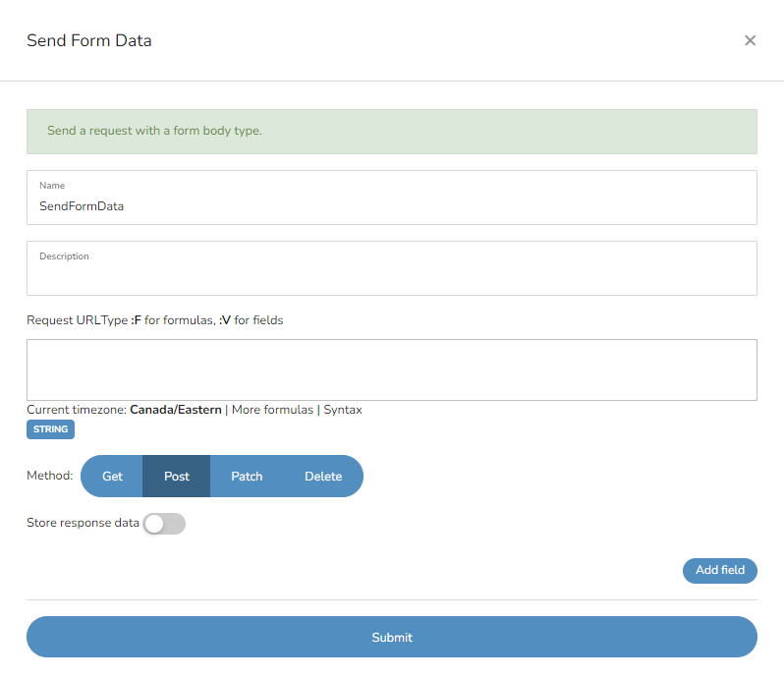Focus the Description field
The image size is (784, 680).
pyautogui.click(x=391, y=268)
